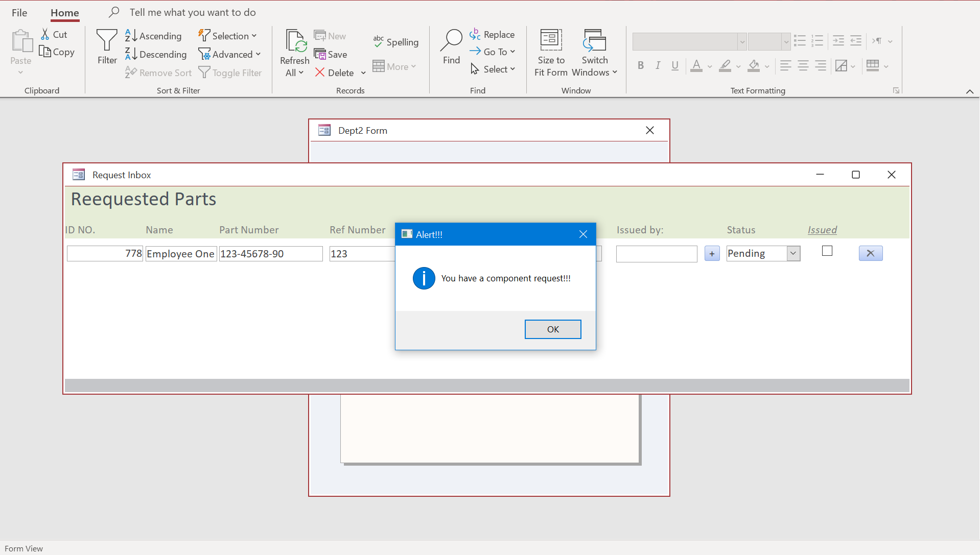Click the numbered list icon
This screenshot has width=980, height=555.
click(818, 41)
